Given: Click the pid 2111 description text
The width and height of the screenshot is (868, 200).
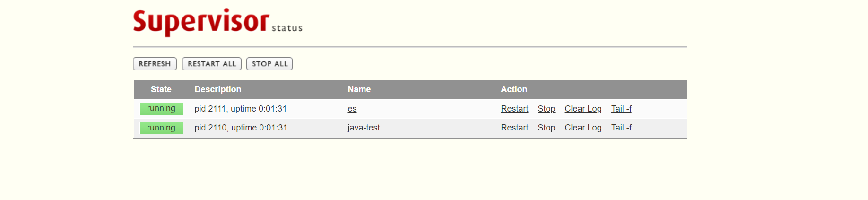Looking at the screenshot, I should [x=240, y=109].
